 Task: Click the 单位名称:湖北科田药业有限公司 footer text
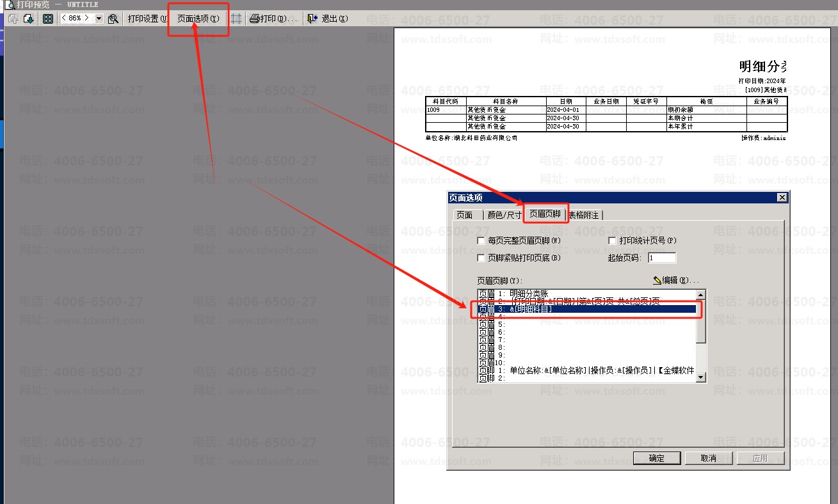[471, 138]
